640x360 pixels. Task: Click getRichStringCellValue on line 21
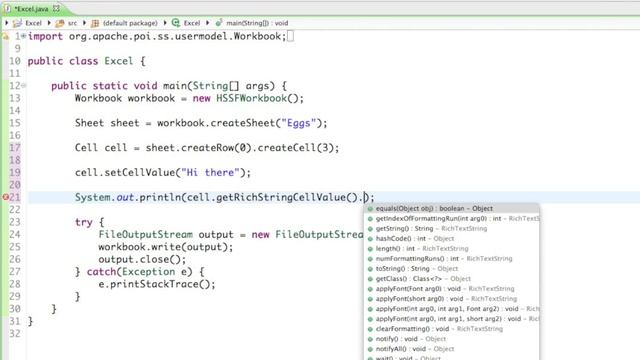[x=281, y=198]
